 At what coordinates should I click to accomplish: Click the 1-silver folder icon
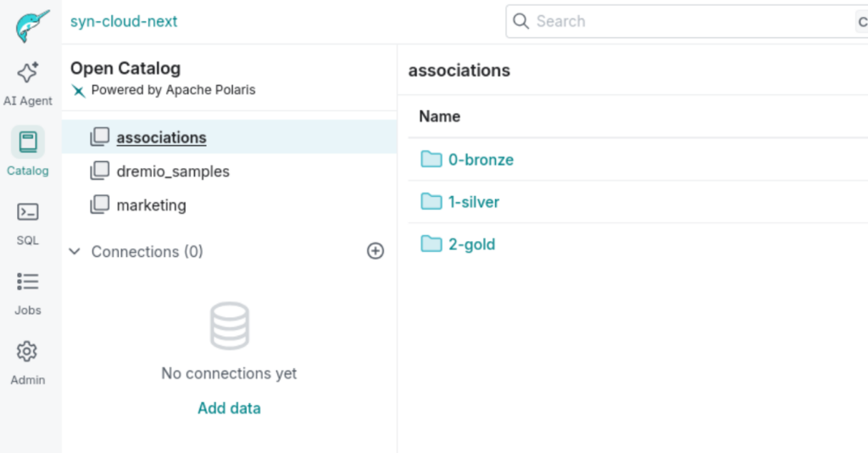(x=431, y=201)
